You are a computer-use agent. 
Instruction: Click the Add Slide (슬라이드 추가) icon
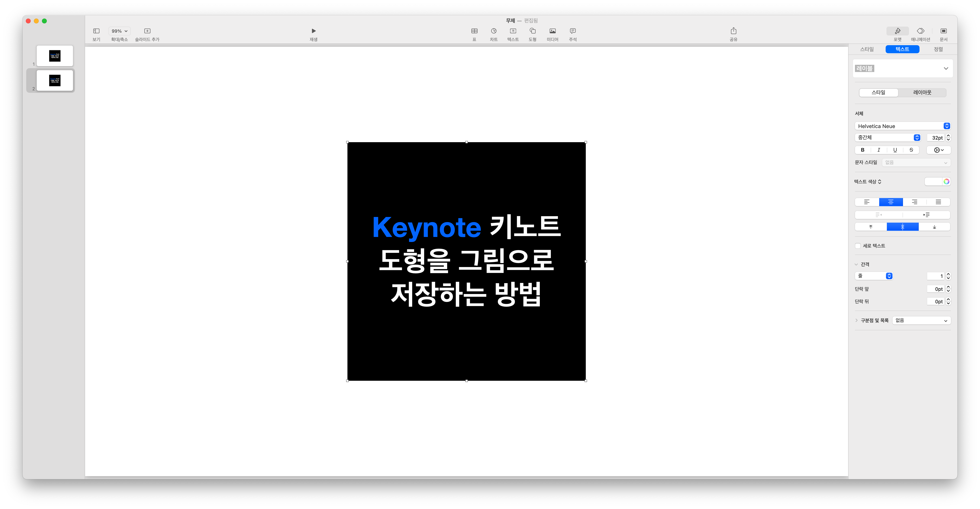tap(147, 31)
